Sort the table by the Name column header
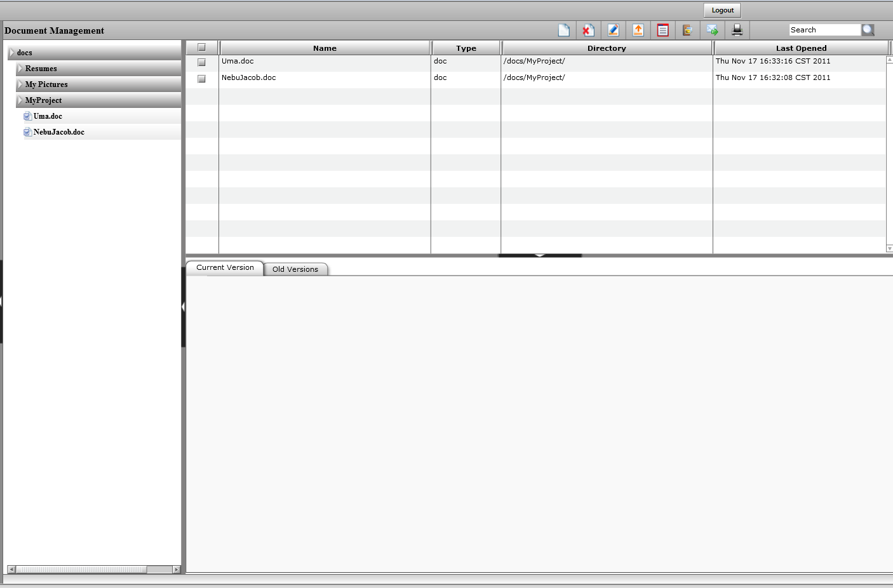893x588 pixels. click(x=325, y=48)
